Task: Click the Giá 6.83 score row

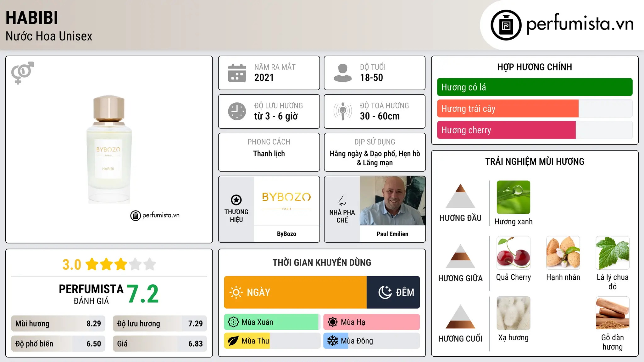Action: 160,343
